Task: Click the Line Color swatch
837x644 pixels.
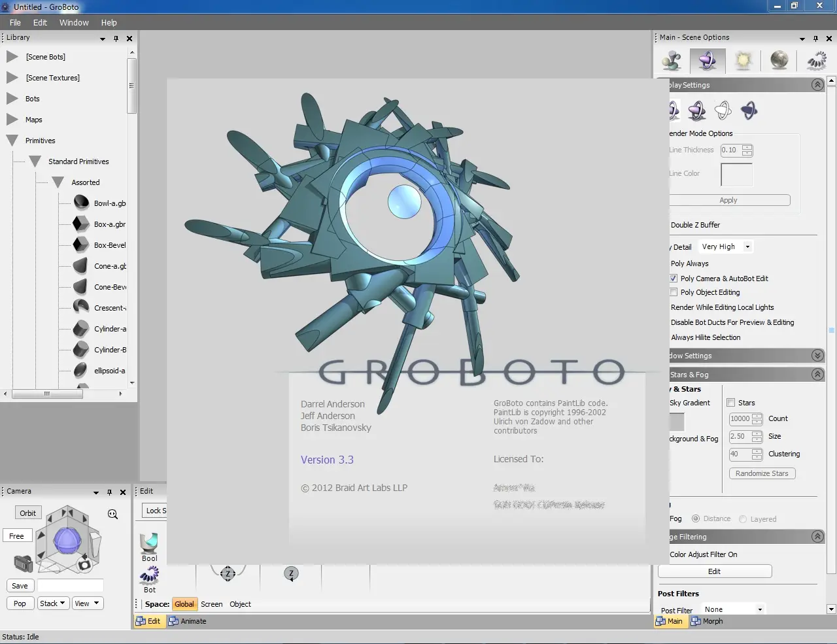Action: (x=736, y=175)
